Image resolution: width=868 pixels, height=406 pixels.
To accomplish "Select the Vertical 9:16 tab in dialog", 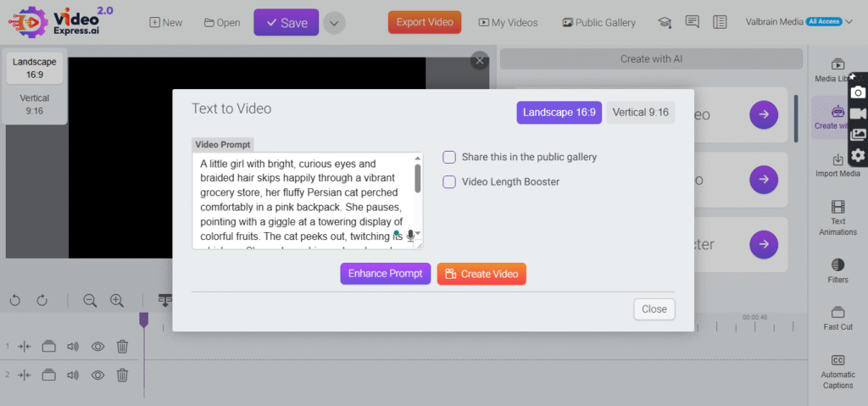I will pos(640,113).
